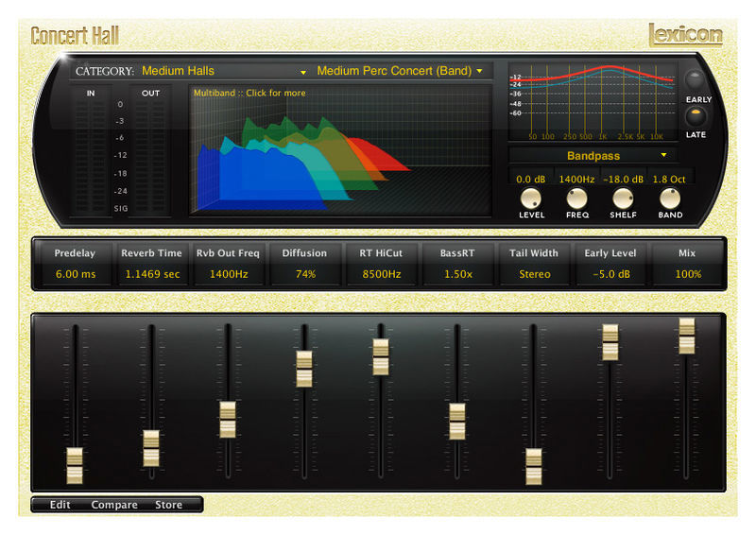Click the Band knob
756x535 pixels.
[669, 198]
